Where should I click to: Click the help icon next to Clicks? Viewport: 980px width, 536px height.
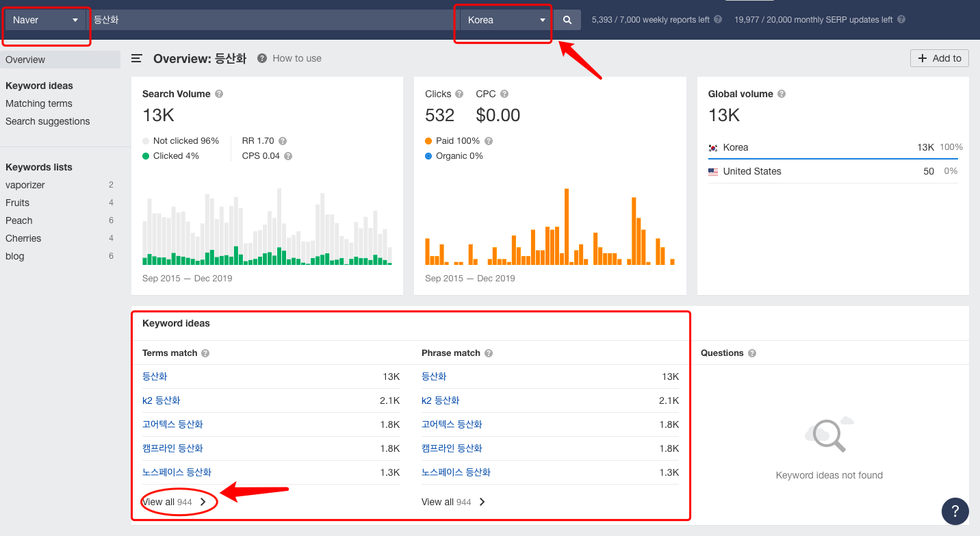[459, 94]
